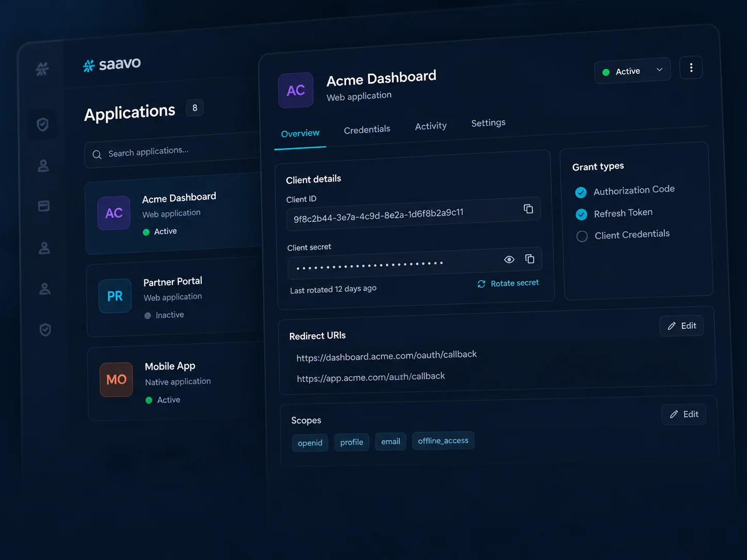The width and height of the screenshot is (747, 560).
Task: Click the Rotate secret link
Action: [x=508, y=283]
